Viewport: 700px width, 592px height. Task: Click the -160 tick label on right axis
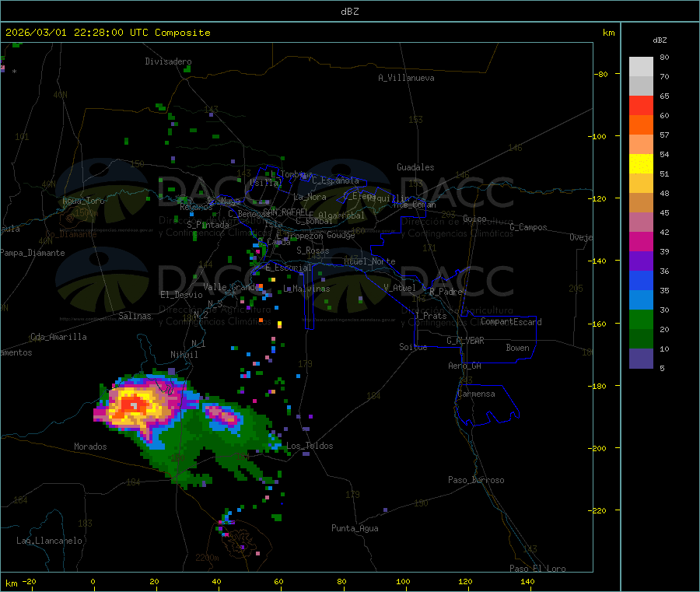tap(599, 324)
